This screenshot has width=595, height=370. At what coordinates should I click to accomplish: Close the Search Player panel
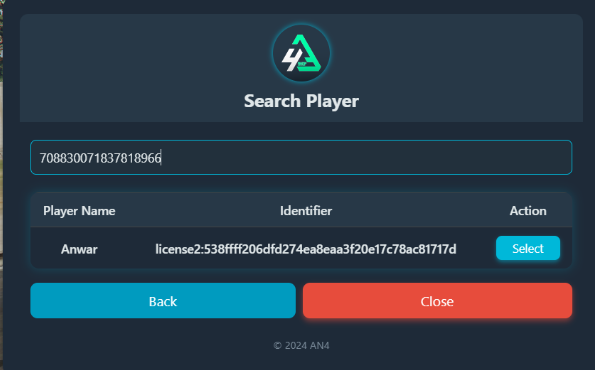[x=437, y=301]
